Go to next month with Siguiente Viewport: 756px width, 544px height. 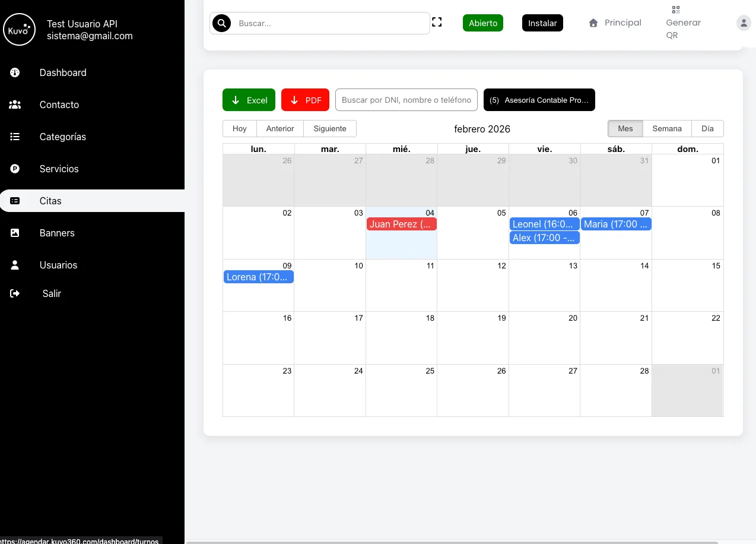pyautogui.click(x=330, y=128)
